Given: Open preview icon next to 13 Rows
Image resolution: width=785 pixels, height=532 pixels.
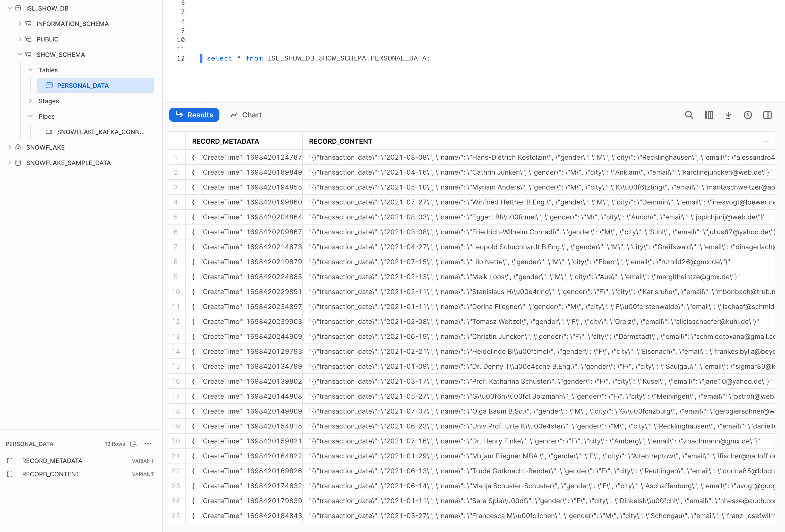Looking at the screenshot, I should [133, 444].
